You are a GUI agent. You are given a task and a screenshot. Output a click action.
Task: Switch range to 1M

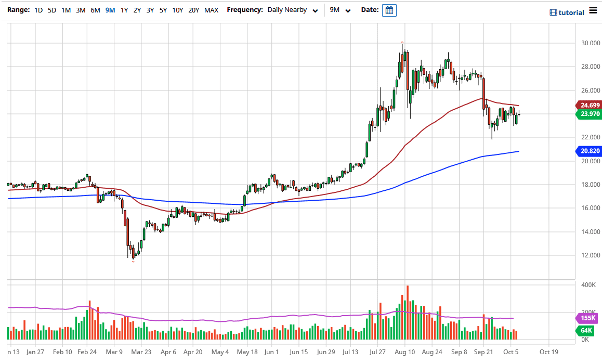tap(66, 10)
